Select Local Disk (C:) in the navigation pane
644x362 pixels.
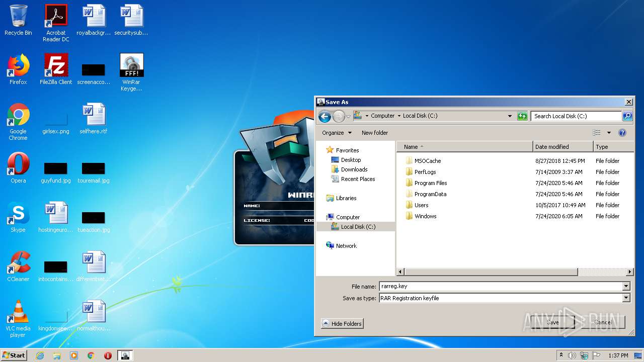tap(356, 227)
